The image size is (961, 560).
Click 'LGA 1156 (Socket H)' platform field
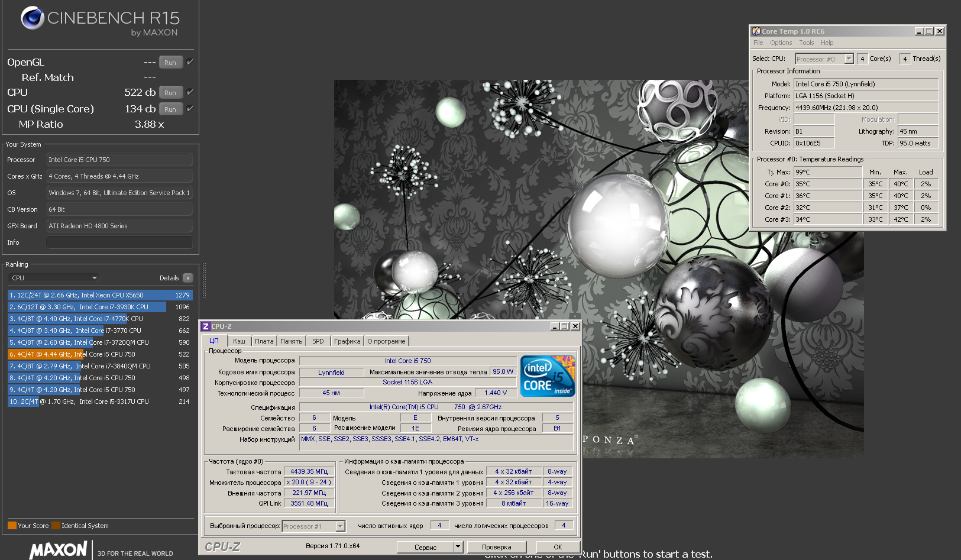(866, 96)
